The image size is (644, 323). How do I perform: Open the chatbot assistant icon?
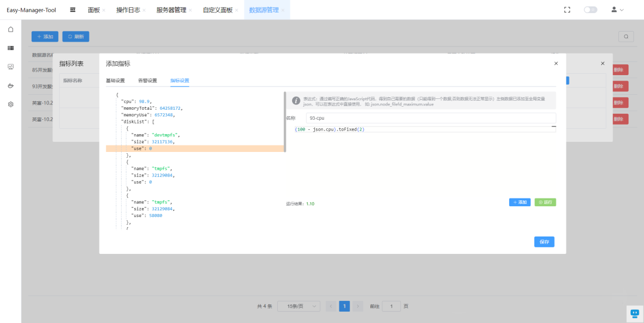point(634,313)
